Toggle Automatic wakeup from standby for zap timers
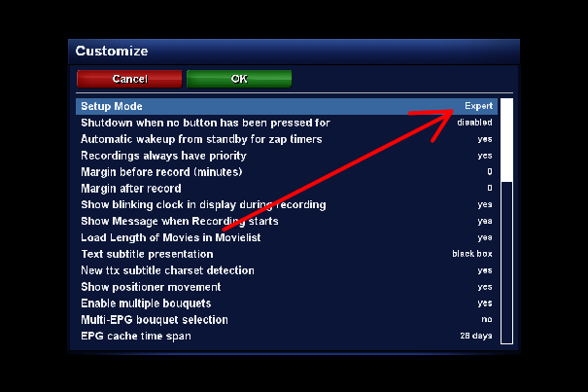The height and width of the screenshot is (392, 588). (287, 139)
